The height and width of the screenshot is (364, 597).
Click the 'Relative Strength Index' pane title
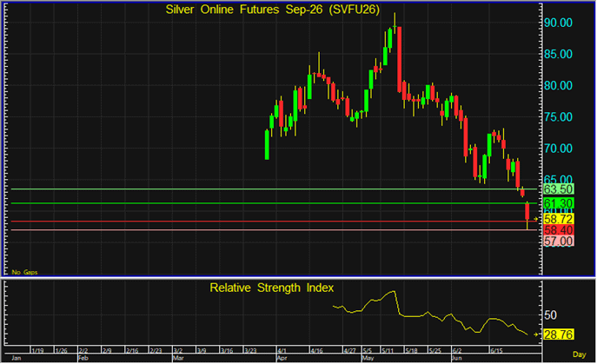point(271,288)
